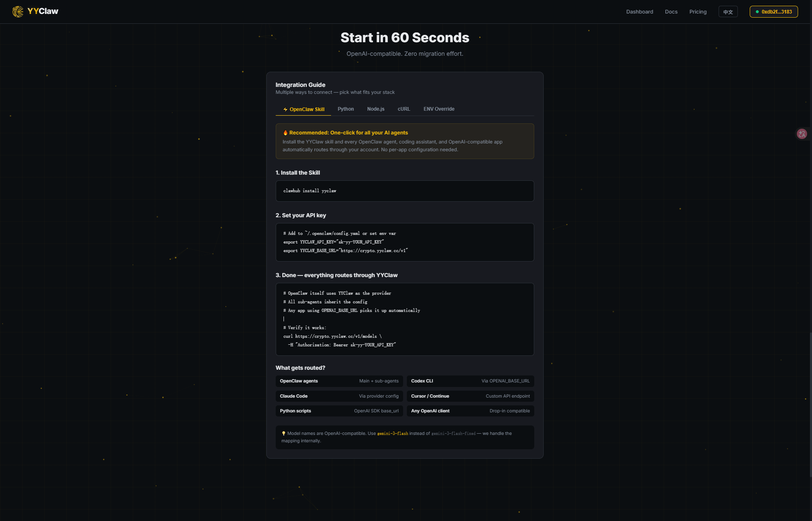
Task: Click the clawhub install yyclaw code block
Action: click(404, 191)
